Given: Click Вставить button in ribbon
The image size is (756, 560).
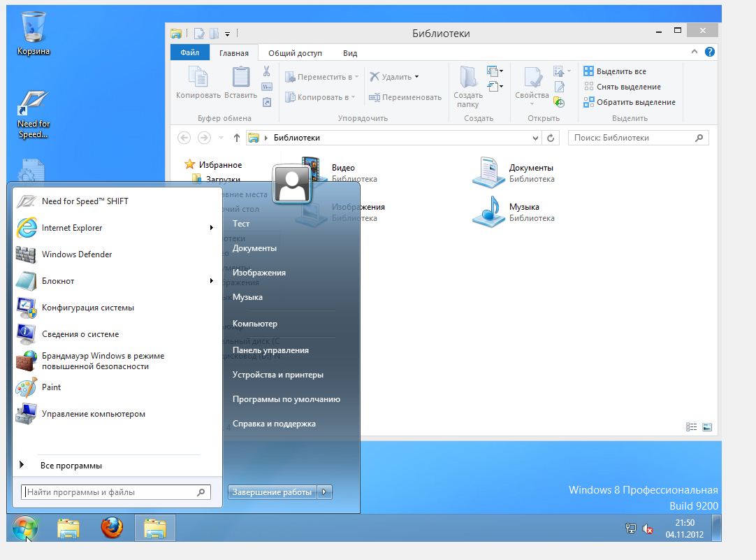Looking at the screenshot, I should click(x=240, y=83).
